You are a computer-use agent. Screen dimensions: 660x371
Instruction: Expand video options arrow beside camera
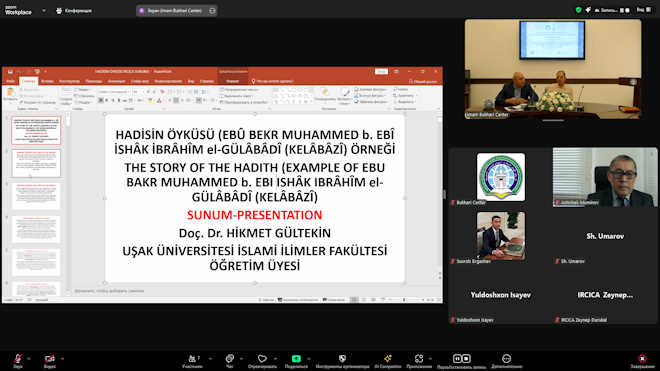(62, 359)
